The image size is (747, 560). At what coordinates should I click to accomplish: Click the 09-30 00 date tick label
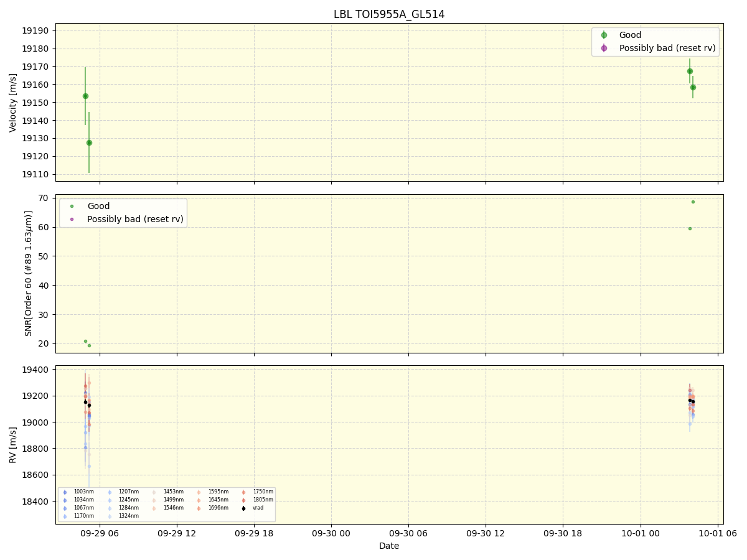pos(331,533)
